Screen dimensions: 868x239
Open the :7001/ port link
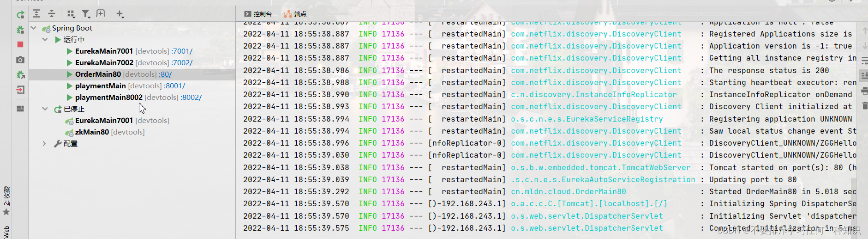tap(182, 51)
